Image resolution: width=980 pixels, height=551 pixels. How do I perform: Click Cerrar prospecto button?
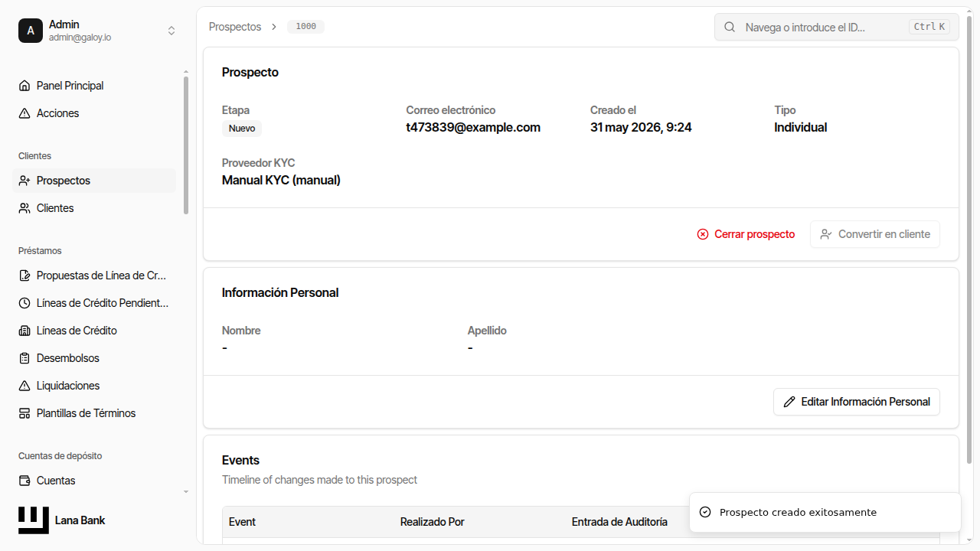[x=746, y=234]
